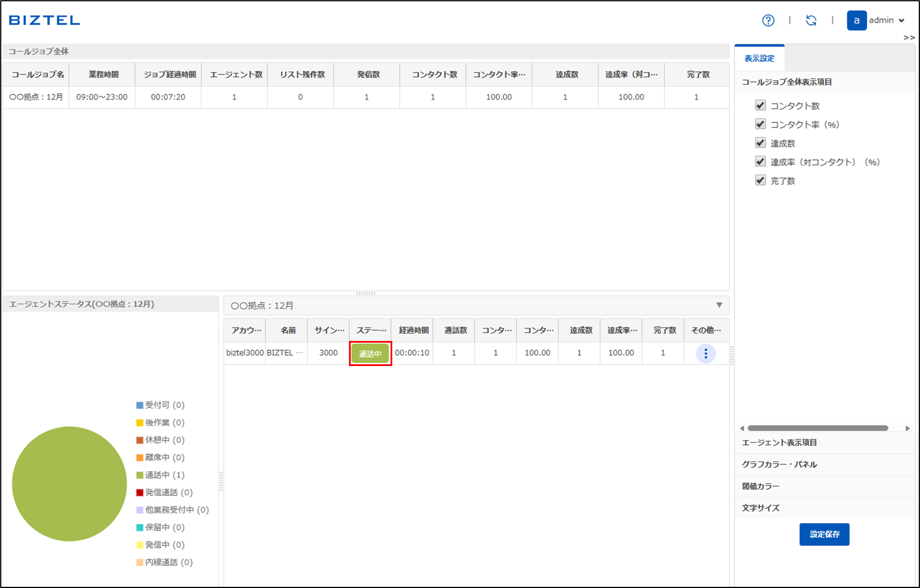Disable the 完了数 checkbox
The width and height of the screenshot is (920, 588).
pyautogui.click(x=760, y=180)
